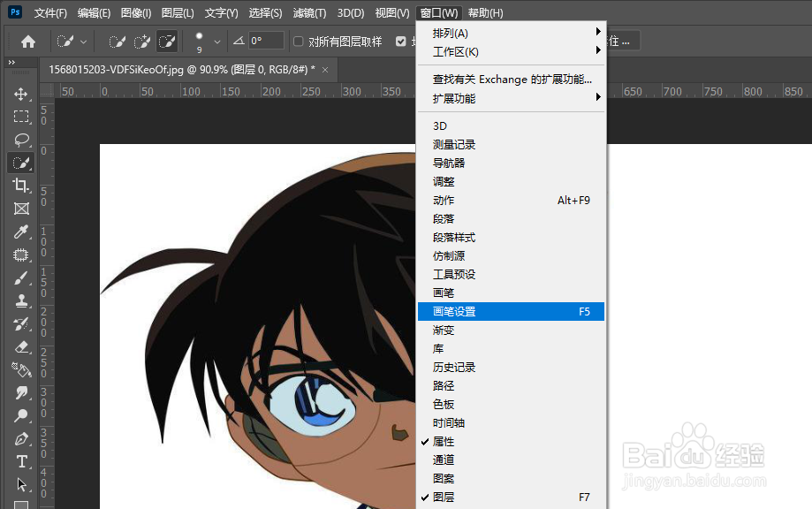
Task: Open the 滤镜(T) menu
Action: 309,13
